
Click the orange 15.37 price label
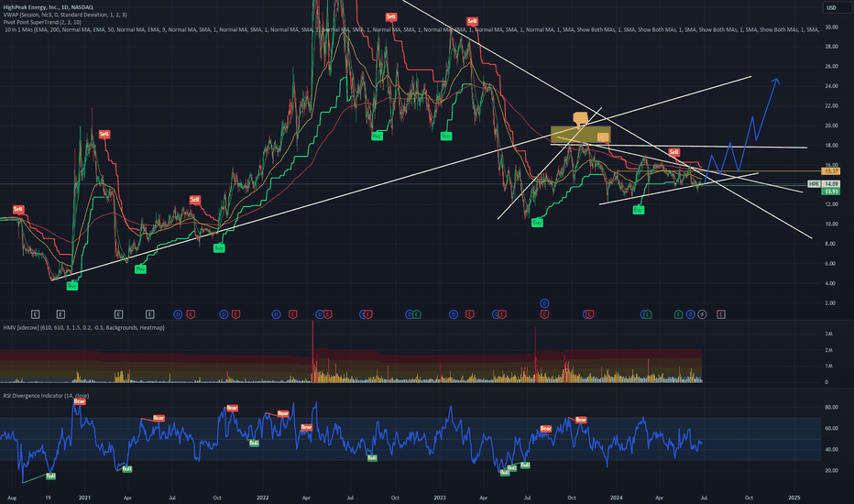pos(831,171)
